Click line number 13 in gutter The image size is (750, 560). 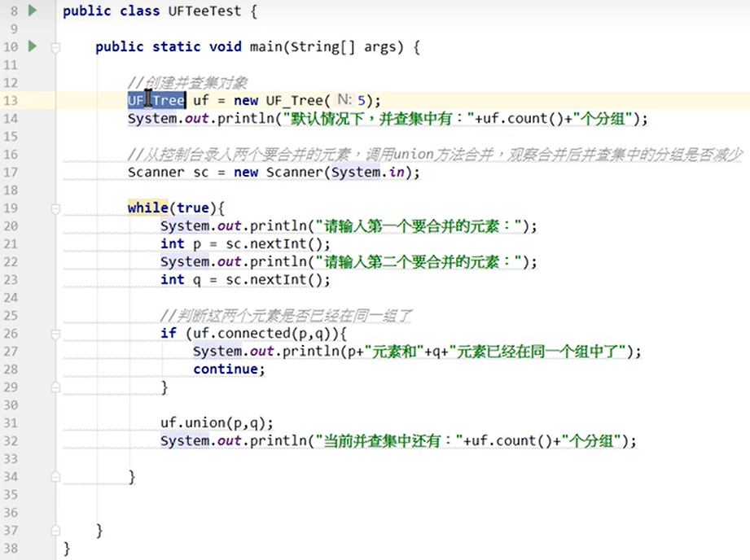tap(11, 100)
